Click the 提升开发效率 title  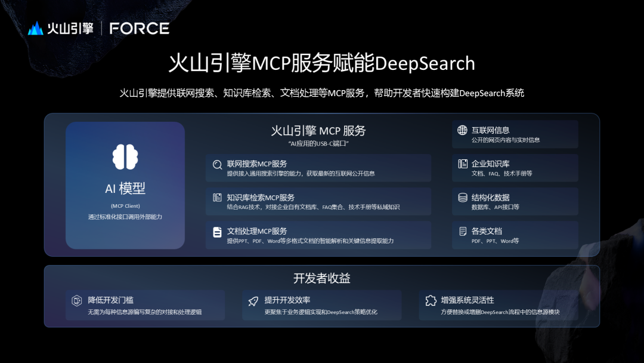click(x=287, y=300)
